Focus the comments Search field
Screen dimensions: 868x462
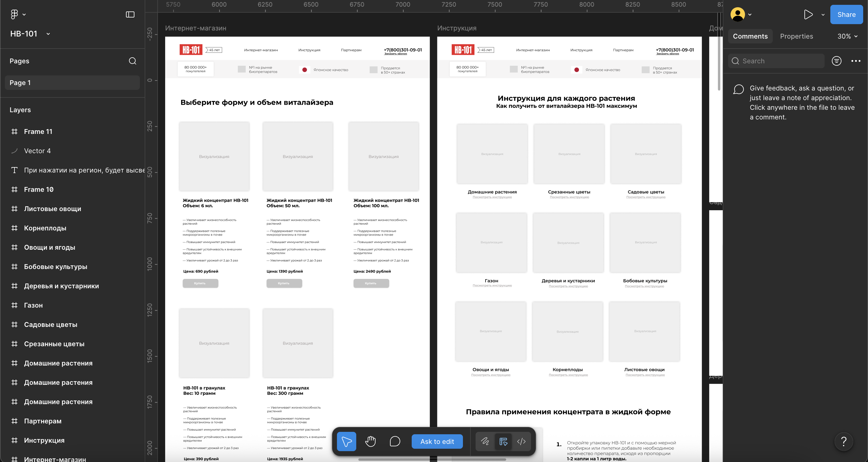(776, 61)
